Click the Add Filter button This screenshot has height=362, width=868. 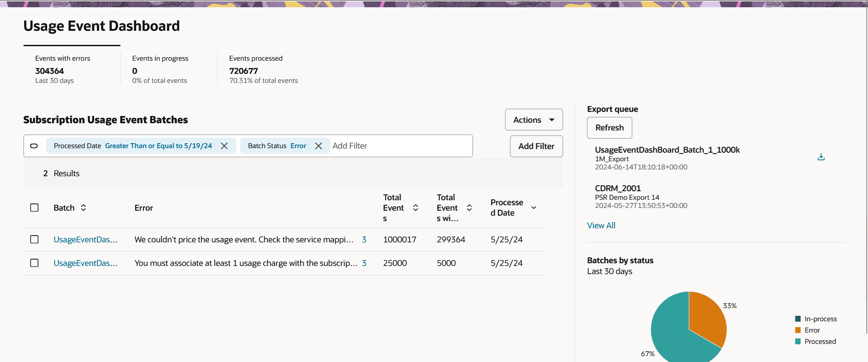coord(536,146)
